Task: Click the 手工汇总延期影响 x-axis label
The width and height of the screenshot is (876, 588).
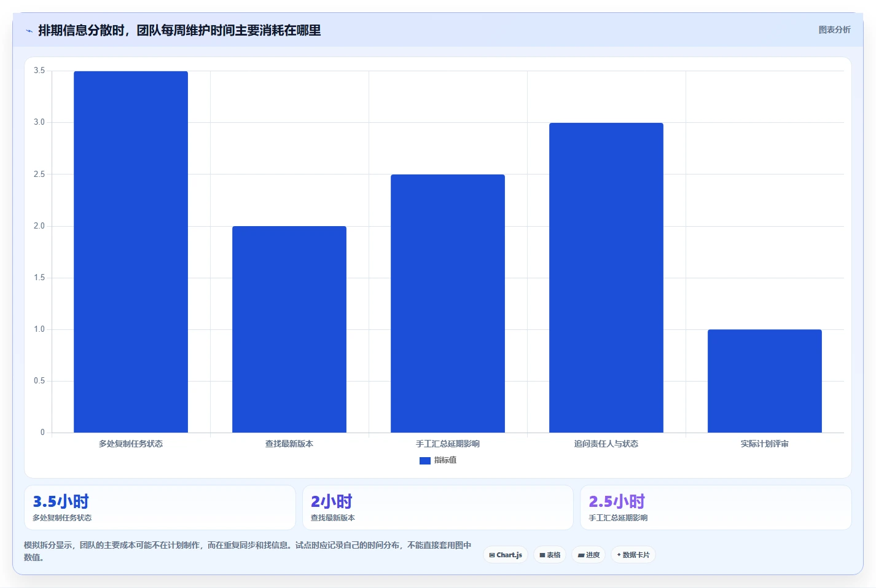Action: (448, 444)
